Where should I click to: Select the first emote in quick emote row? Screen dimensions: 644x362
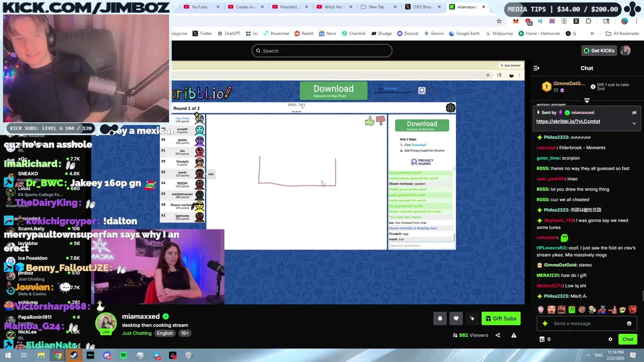click(x=541, y=310)
